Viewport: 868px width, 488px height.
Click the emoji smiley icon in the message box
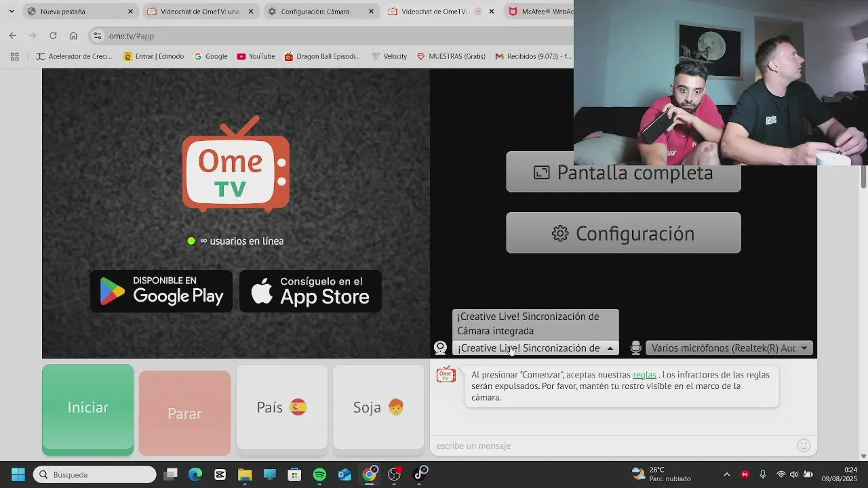804,445
